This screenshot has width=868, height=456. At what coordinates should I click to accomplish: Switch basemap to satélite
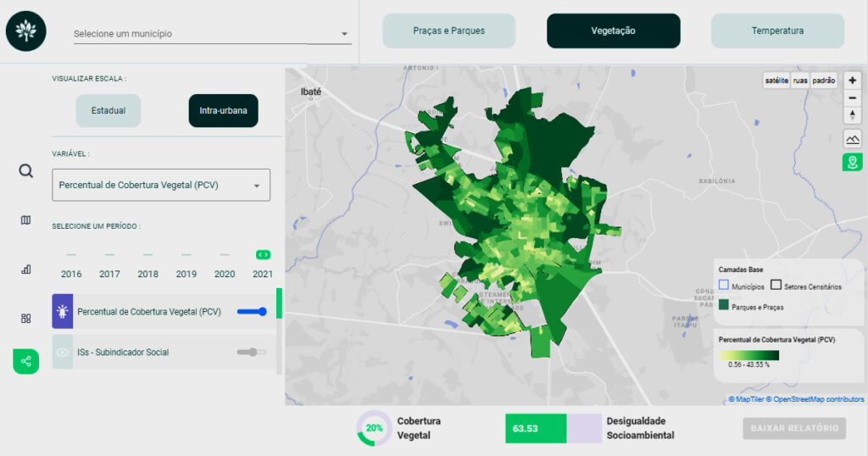(776, 81)
